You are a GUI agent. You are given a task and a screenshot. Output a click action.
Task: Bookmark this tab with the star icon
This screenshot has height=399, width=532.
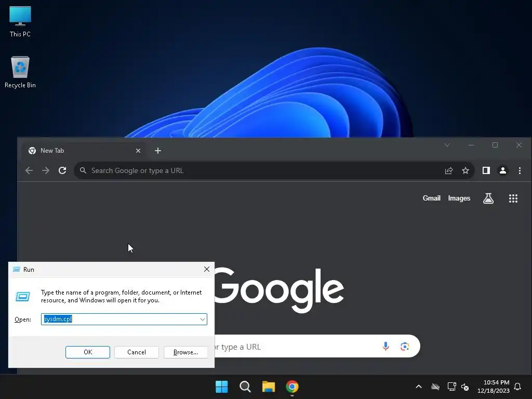tap(465, 170)
